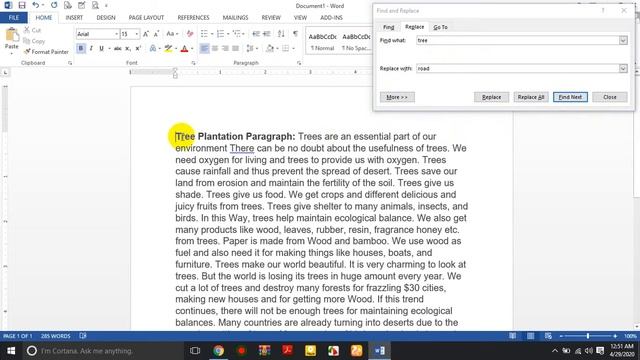This screenshot has height=360, width=640.
Task: Open the font size dropdown
Action: 137,34
